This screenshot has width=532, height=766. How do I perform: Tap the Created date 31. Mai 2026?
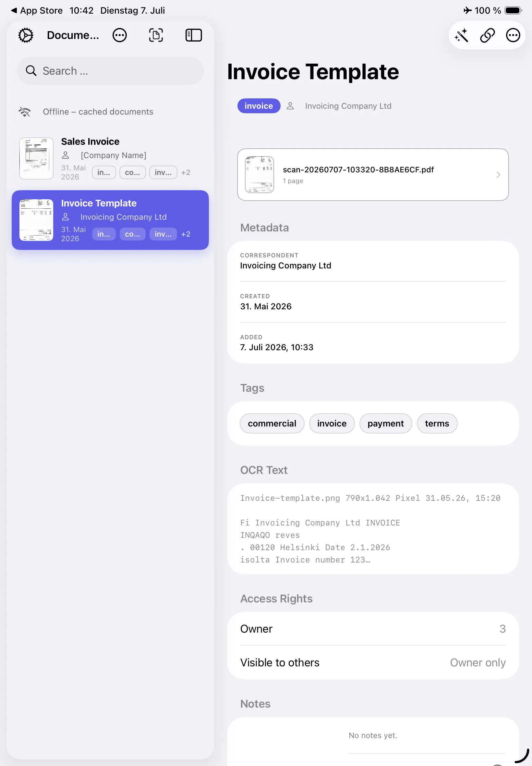tap(266, 306)
